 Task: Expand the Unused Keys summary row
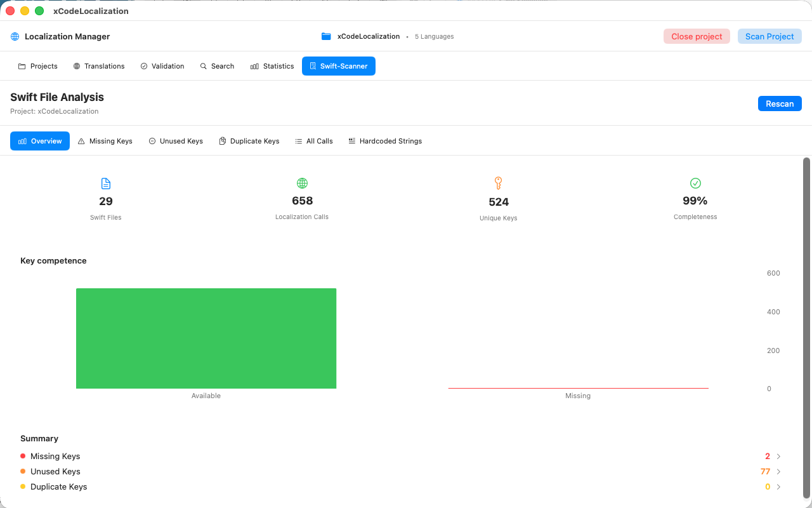pos(779,471)
